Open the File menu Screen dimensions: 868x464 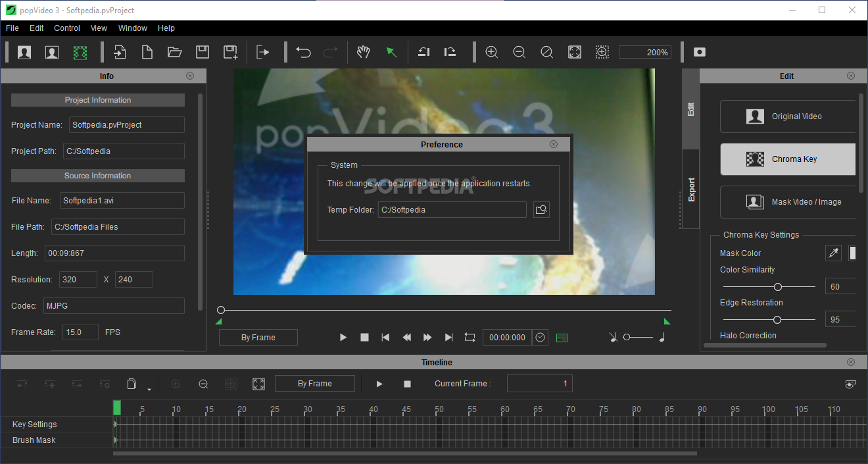pos(12,28)
